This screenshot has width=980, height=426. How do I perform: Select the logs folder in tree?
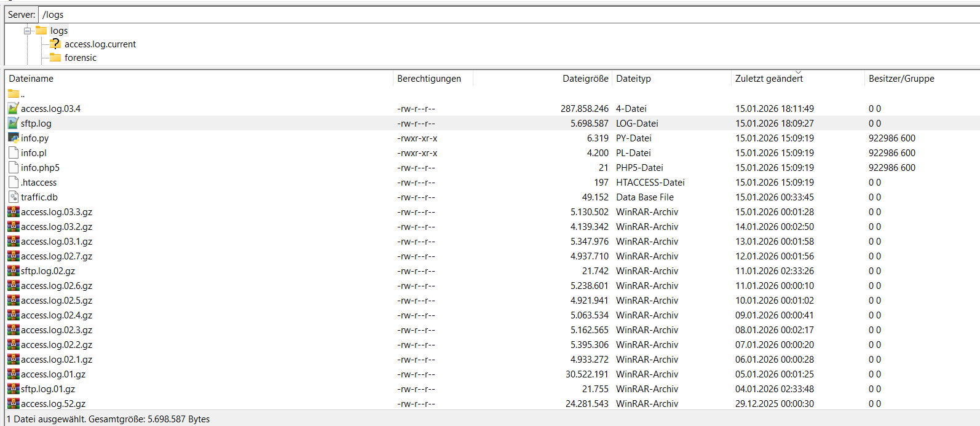59,31
